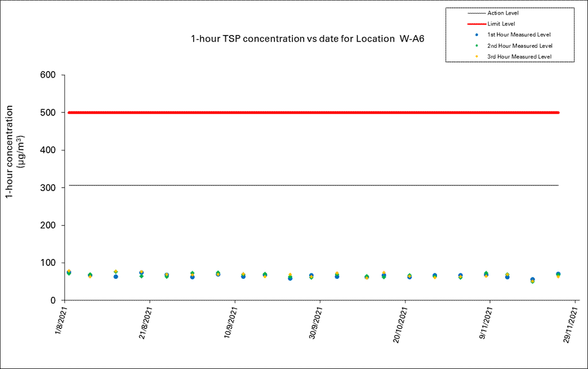Click the 1st Hour Measured Level legend label
Viewport: 588px width, 369px height.
(519, 35)
